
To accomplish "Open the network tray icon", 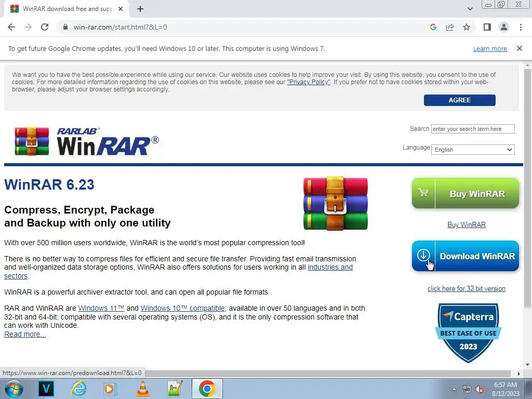I will coord(467,390).
